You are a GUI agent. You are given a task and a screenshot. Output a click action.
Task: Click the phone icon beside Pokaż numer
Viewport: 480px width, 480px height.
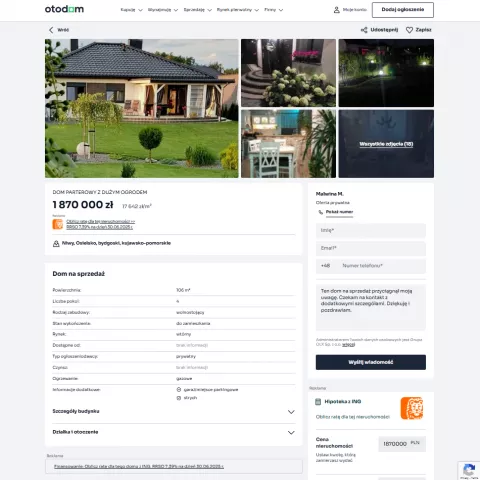(321, 212)
